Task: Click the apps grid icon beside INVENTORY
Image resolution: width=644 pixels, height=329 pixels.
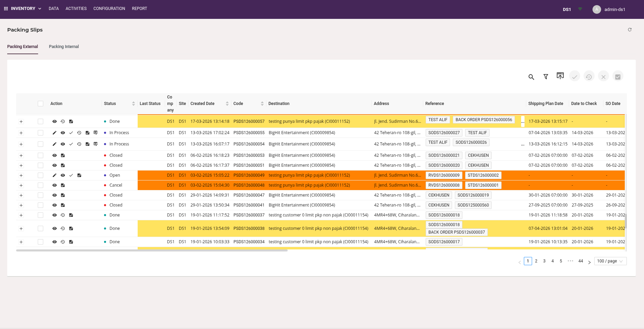Action: point(6,9)
